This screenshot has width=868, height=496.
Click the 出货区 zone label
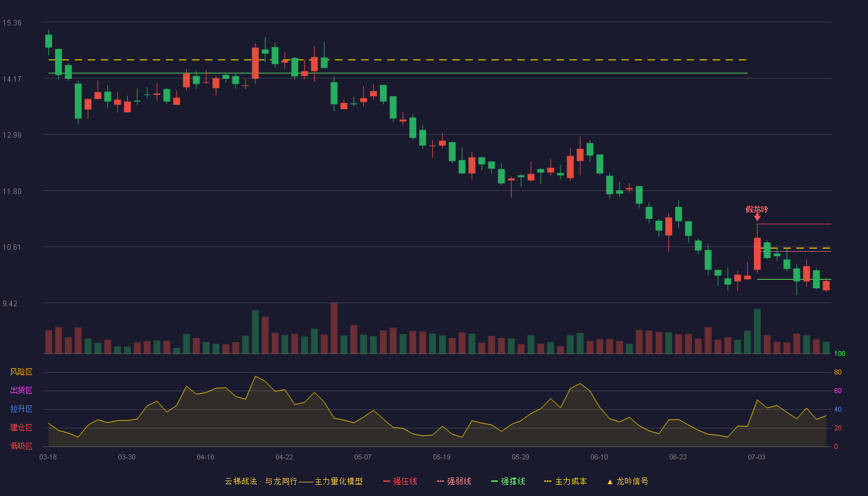pyautogui.click(x=21, y=391)
